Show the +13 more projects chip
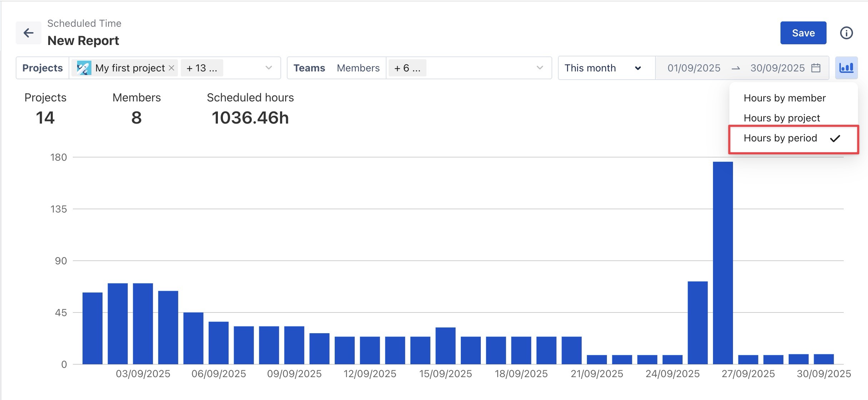This screenshot has height=400, width=868. [x=202, y=68]
